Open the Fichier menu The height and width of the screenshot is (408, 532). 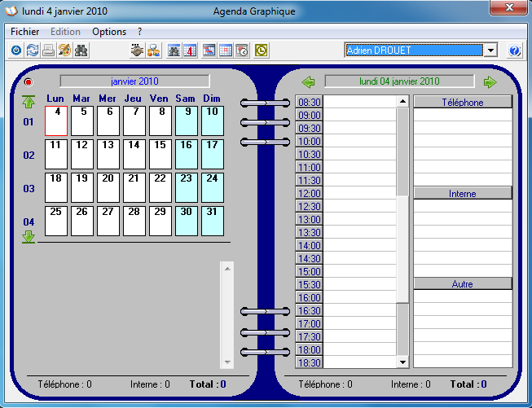tap(24, 32)
